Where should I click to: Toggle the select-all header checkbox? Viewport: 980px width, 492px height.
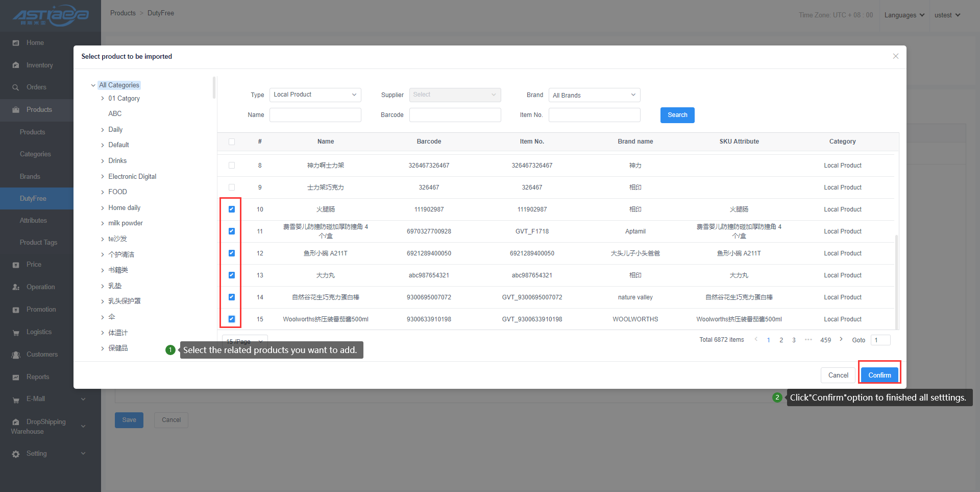click(232, 142)
